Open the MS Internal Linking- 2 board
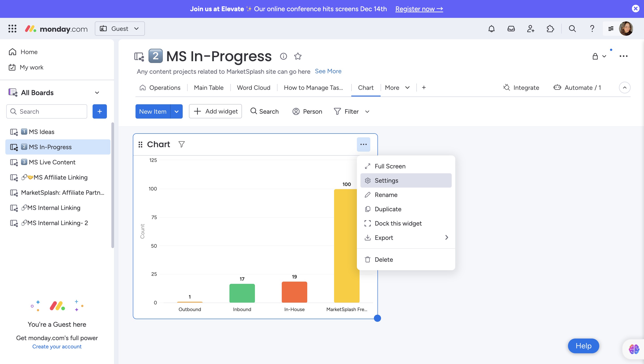This screenshot has width=644, height=364. pyautogui.click(x=57, y=223)
